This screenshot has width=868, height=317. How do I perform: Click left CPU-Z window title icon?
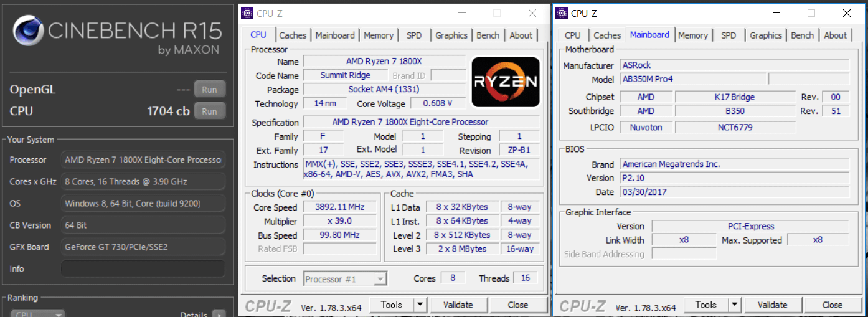point(247,13)
